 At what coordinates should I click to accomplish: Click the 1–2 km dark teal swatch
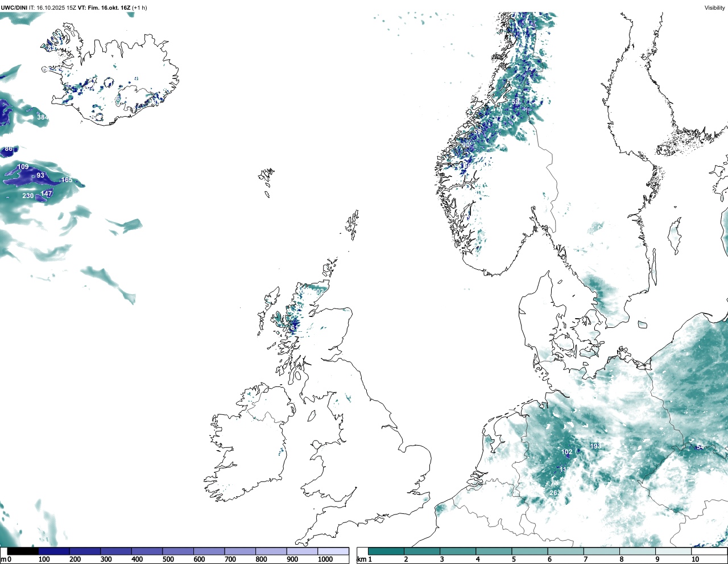tap(386, 551)
